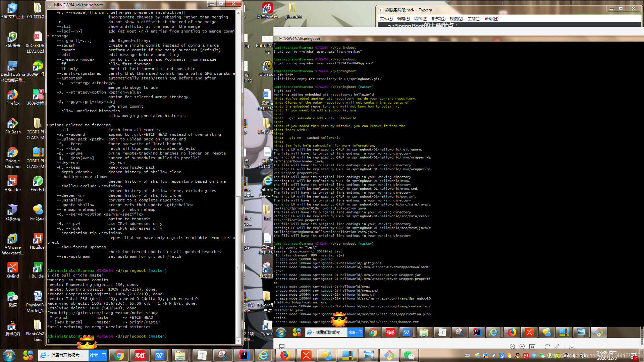The width and height of the screenshot is (644, 362).
Task: Open the 段落(P) menu in Typora
Action: (x=420, y=19)
